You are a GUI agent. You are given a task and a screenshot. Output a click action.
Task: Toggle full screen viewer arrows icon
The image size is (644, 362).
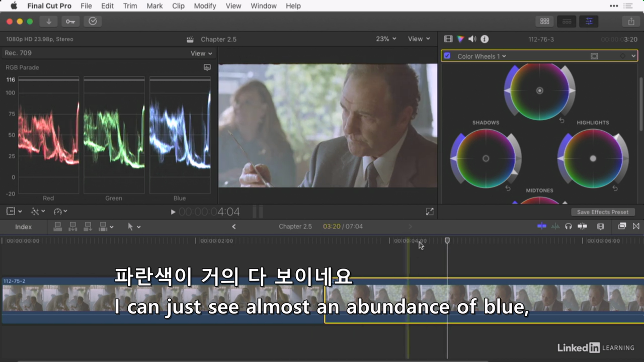[x=430, y=212]
